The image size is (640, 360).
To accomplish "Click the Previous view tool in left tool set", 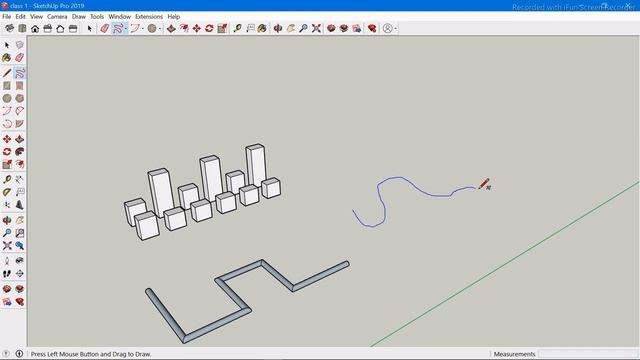I will click(x=20, y=245).
